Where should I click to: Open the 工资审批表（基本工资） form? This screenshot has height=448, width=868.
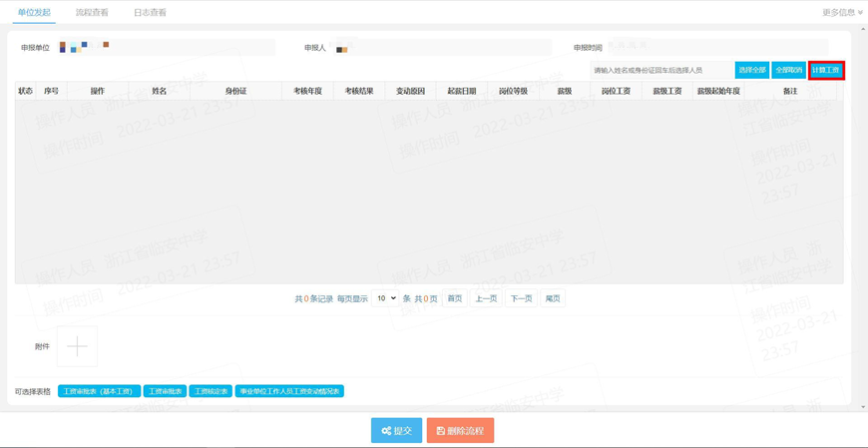click(99, 391)
